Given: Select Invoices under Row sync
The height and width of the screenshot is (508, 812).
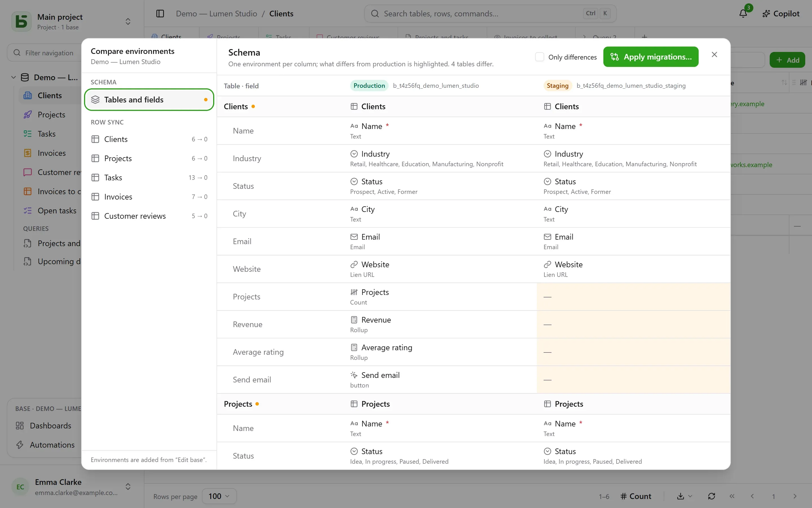Looking at the screenshot, I should tap(149, 196).
